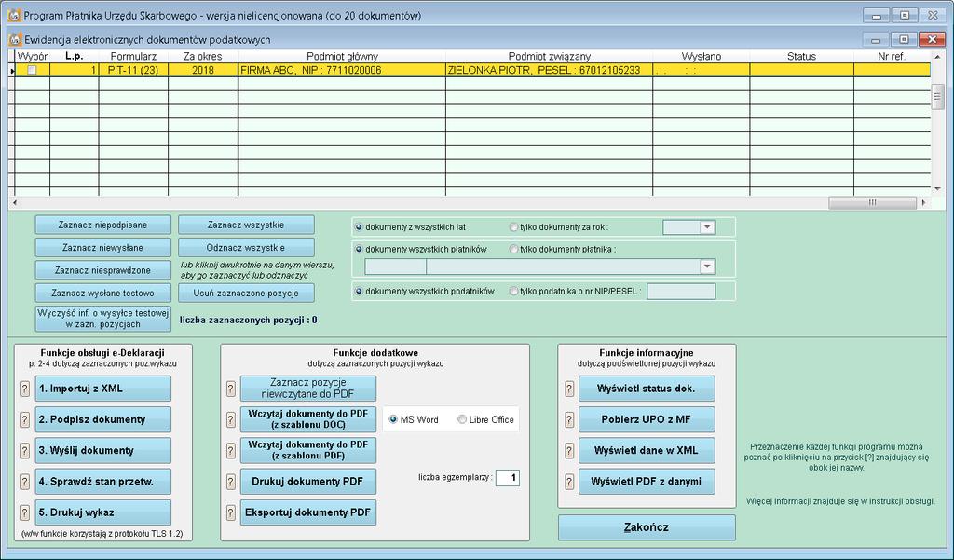Click Wyświetl PDF z danymi button
The width and height of the screenshot is (954, 560).
(x=647, y=482)
